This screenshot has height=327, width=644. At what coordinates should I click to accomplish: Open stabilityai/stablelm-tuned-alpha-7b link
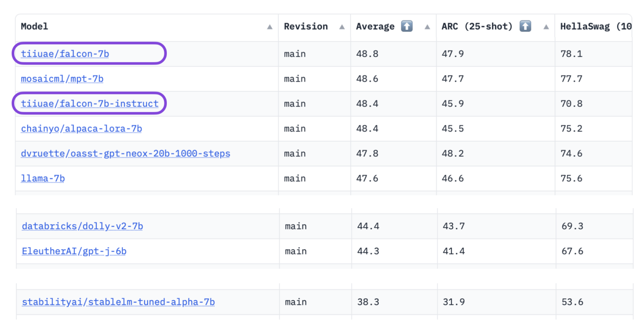118,302
